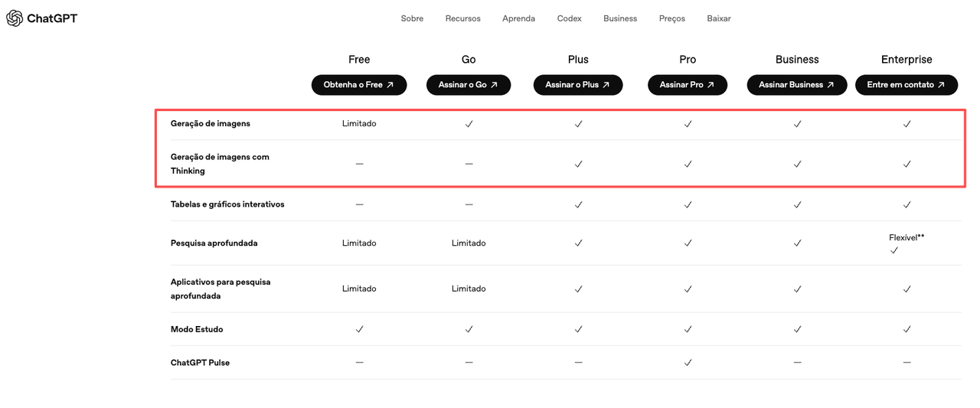The height and width of the screenshot is (408, 980).
Task: Click Tabelas e gráficos interativos label
Action: [x=227, y=204]
